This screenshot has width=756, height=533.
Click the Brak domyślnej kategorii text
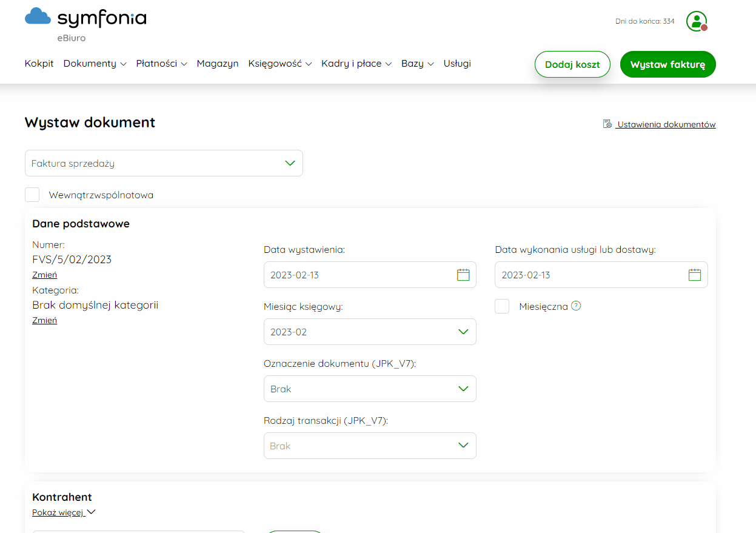(x=95, y=305)
